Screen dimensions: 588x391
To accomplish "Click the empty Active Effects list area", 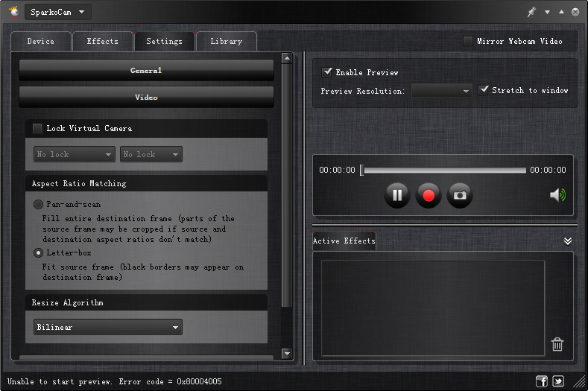I will point(433,308).
